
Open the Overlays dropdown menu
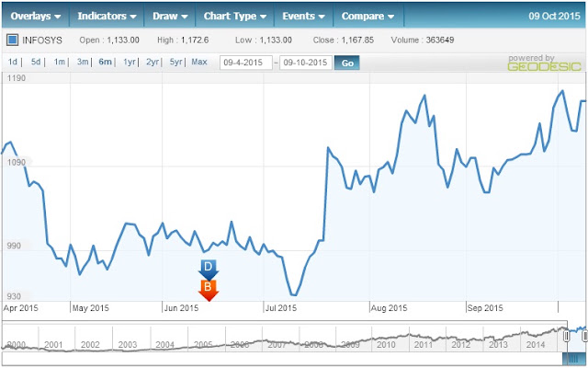36,17
